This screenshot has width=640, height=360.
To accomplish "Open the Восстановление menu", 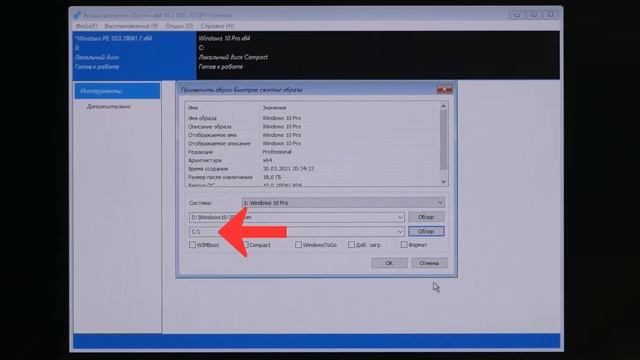I will 131,26.
